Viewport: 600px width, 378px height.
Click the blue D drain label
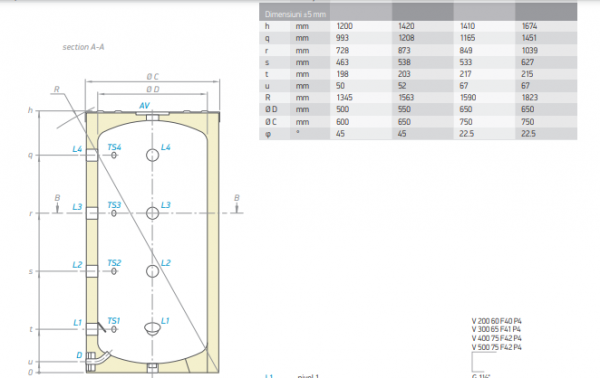(x=79, y=355)
